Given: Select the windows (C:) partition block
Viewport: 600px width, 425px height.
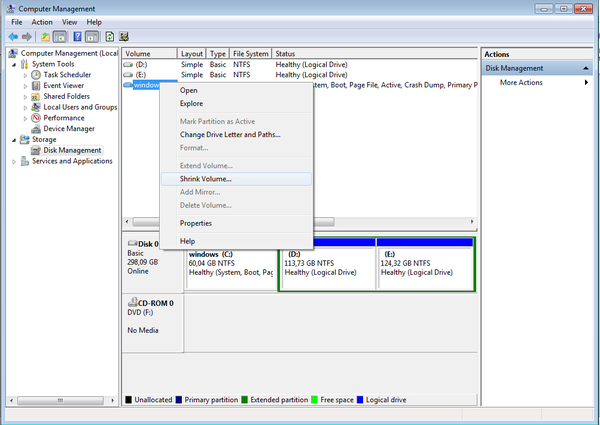Looking at the screenshot, I should [x=231, y=268].
